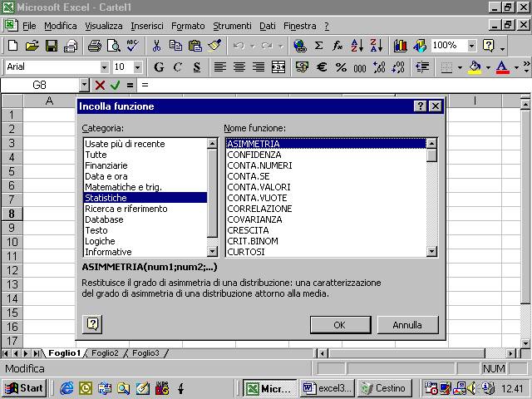Confirm formula entry with the green check

coord(115,85)
